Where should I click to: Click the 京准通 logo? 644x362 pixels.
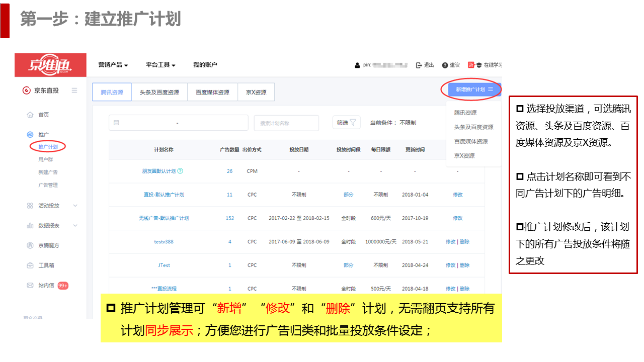pyautogui.click(x=50, y=65)
